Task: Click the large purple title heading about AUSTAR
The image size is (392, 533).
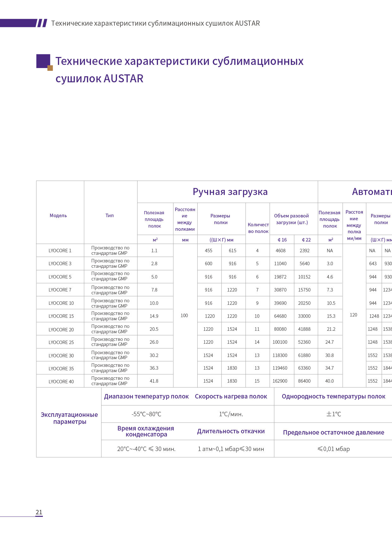Action: (179, 70)
